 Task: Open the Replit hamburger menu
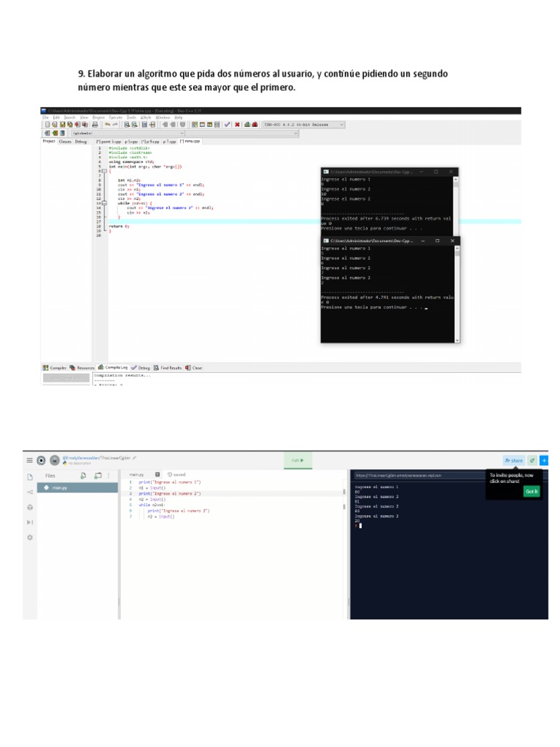30,460
